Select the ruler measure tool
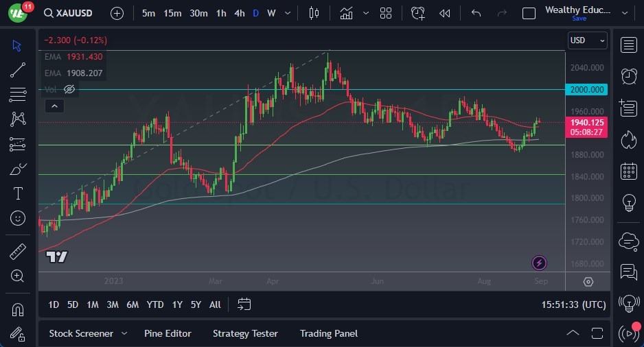The width and height of the screenshot is (644, 347). 18,251
